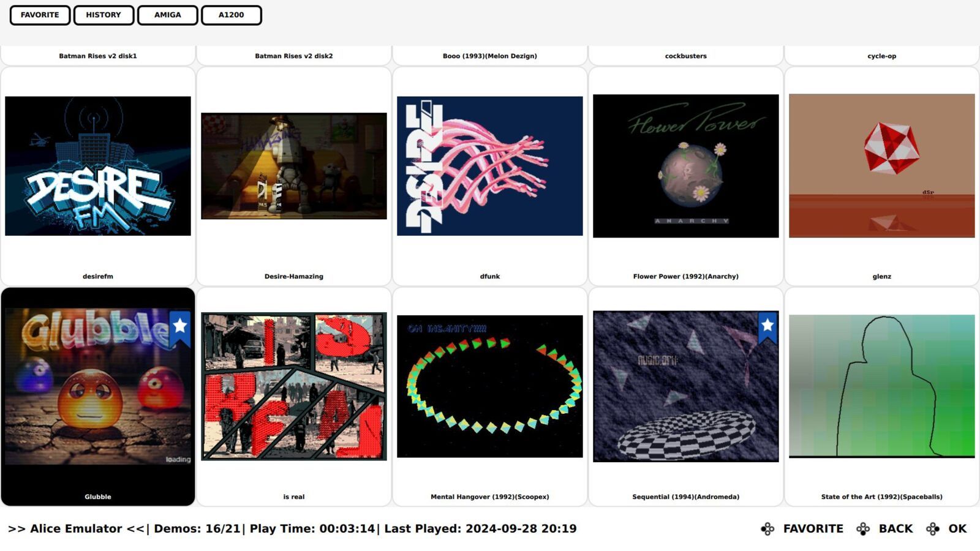Click the dfunk title label
Viewport: 980px width, 551px height.
tap(490, 277)
